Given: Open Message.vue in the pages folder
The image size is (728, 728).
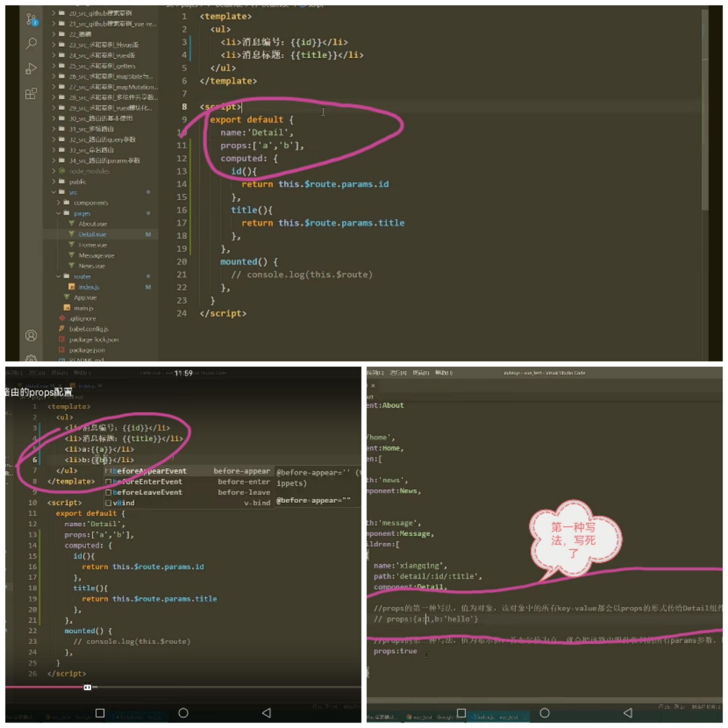Looking at the screenshot, I should 96,255.
